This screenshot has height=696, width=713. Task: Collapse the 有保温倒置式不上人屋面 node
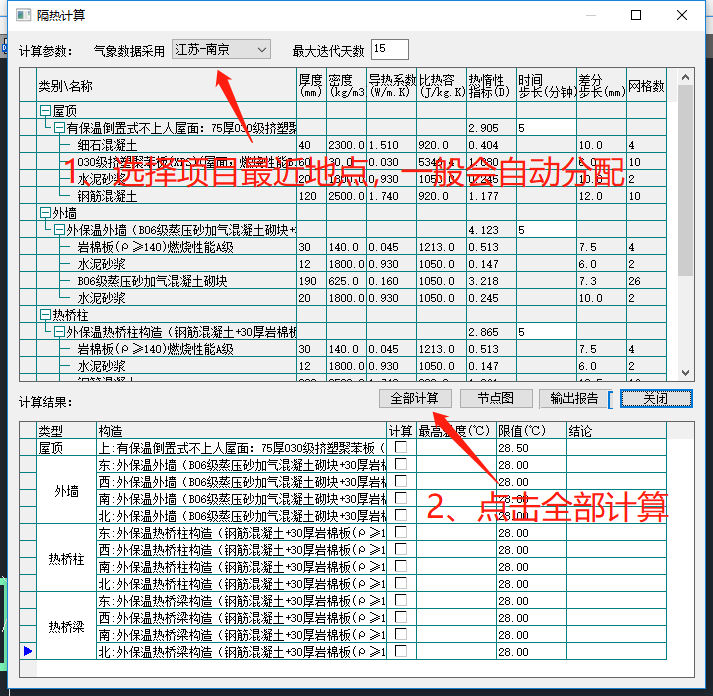pos(59,128)
